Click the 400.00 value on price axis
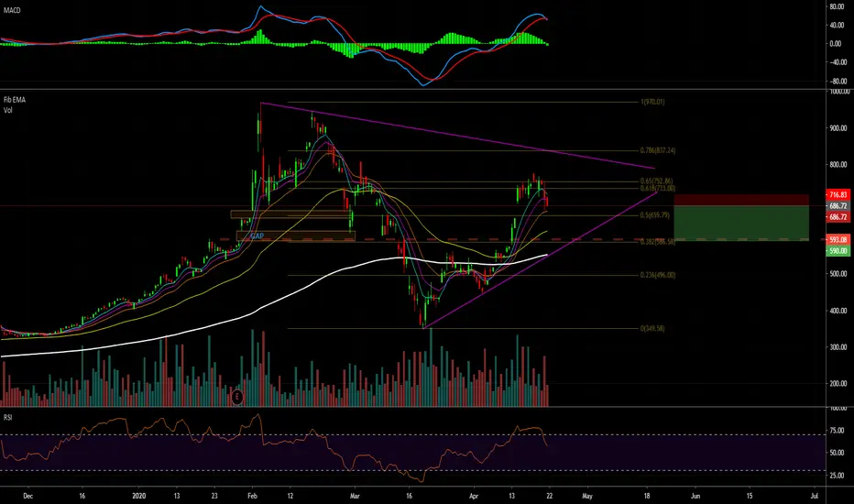Screen dimensions: 854x504 [838, 311]
